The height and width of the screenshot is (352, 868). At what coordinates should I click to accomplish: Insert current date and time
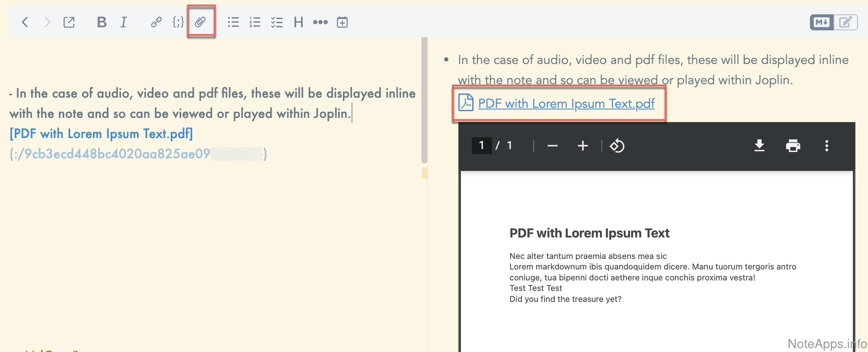click(x=342, y=22)
